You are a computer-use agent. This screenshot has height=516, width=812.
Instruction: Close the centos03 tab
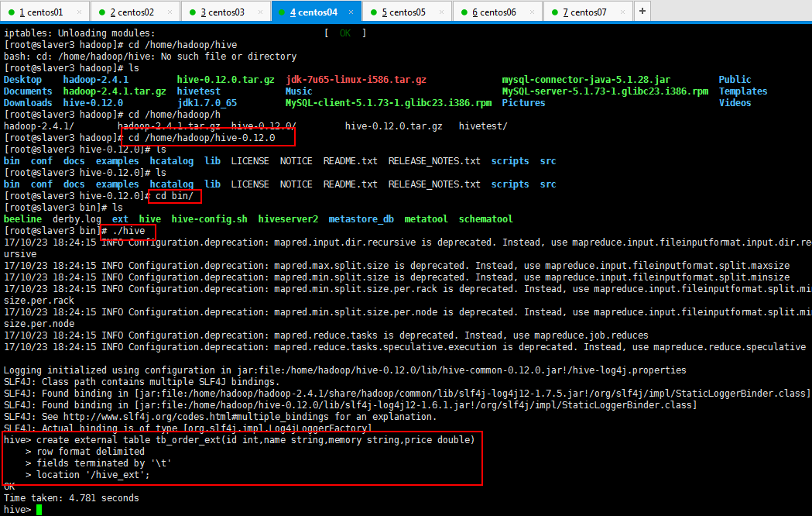[x=261, y=12]
